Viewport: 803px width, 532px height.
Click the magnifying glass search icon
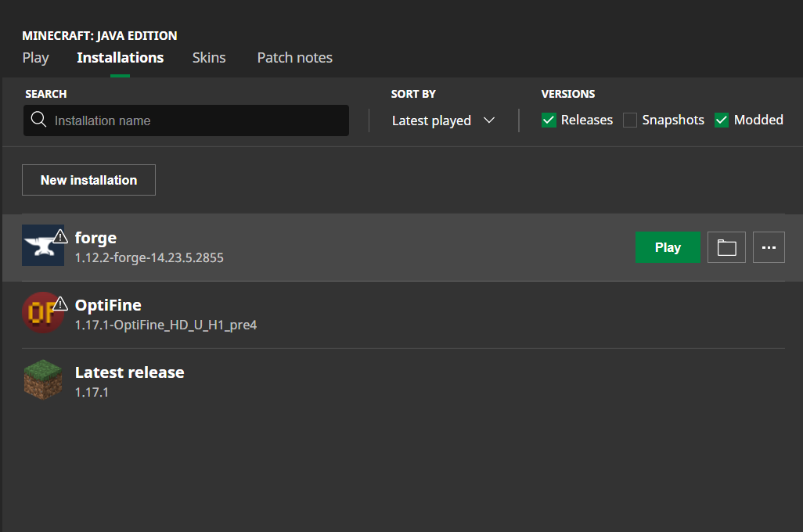[38, 120]
